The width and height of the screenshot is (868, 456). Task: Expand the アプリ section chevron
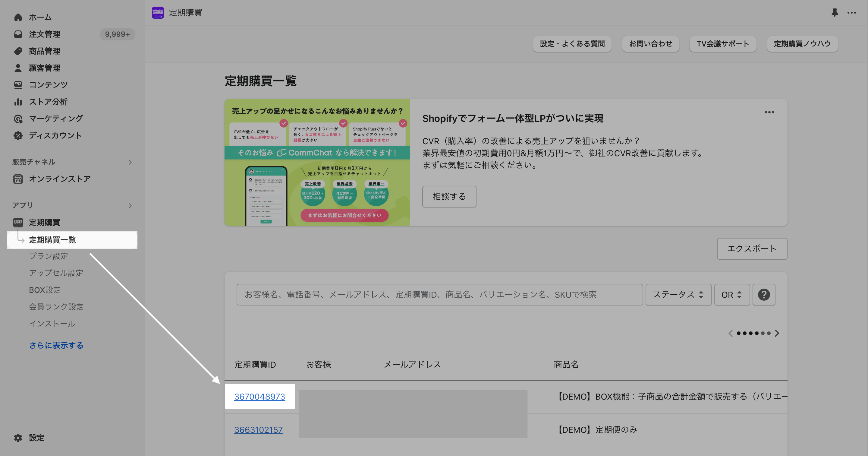tap(130, 205)
